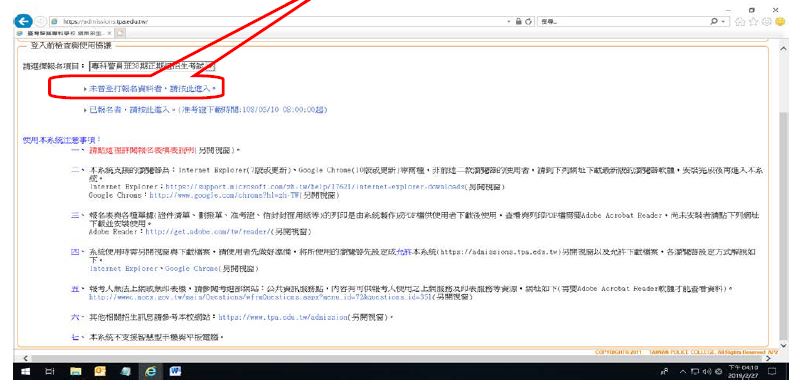Viewport: 800px width, 389px height.
Task: Open the Internet Explorer downloads support.microsoft.com link
Action: coord(314,187)
